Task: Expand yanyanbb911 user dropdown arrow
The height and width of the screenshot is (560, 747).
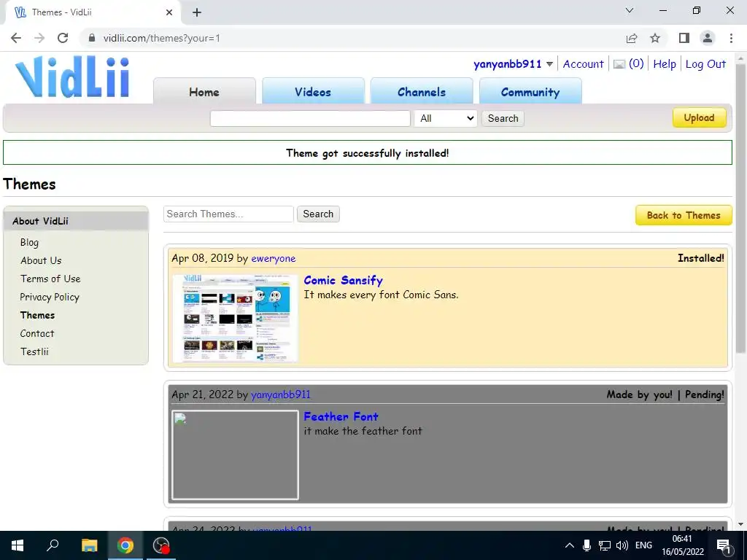Action: 549,64
